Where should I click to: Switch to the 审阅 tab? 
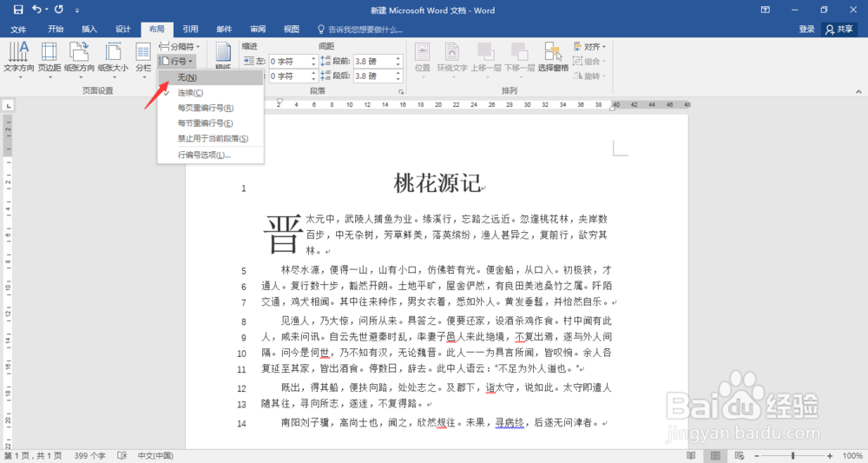click(x=258, y=30)
